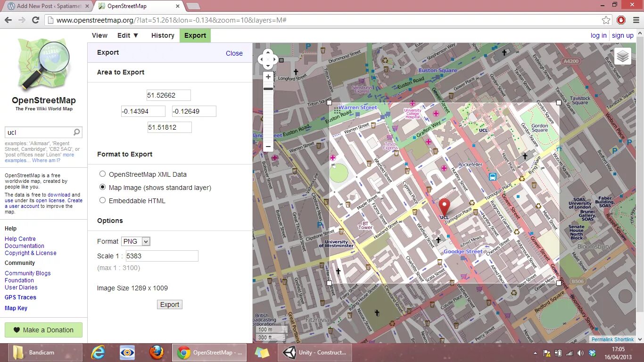Open the Help Centre link
The width and height of the screenshot is (644, 362).
pos(20,239)
